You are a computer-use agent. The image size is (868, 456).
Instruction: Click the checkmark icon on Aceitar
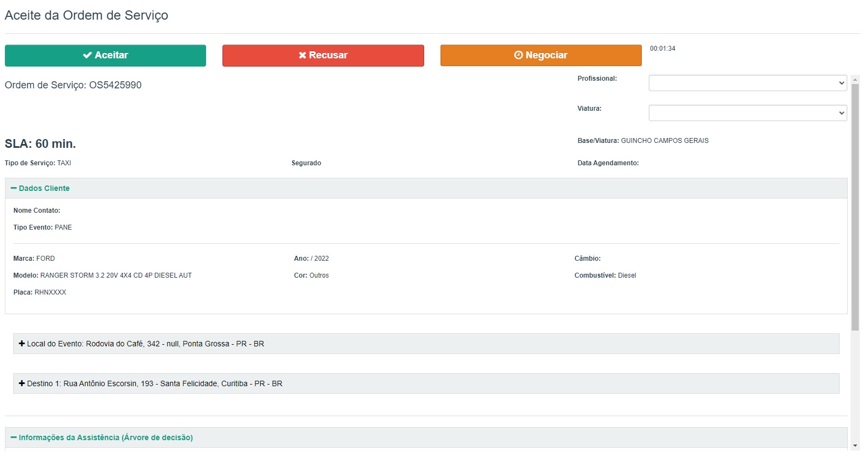pyautogui.click(x=87, y=55)
